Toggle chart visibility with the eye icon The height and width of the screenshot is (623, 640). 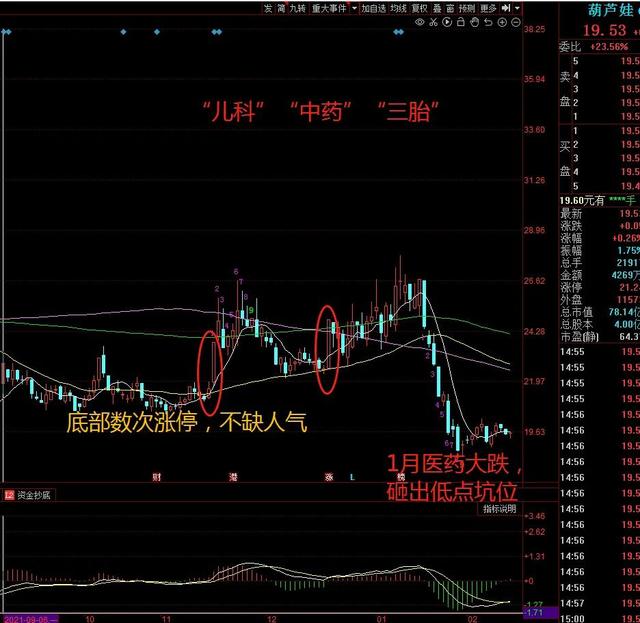click(420, 22)
